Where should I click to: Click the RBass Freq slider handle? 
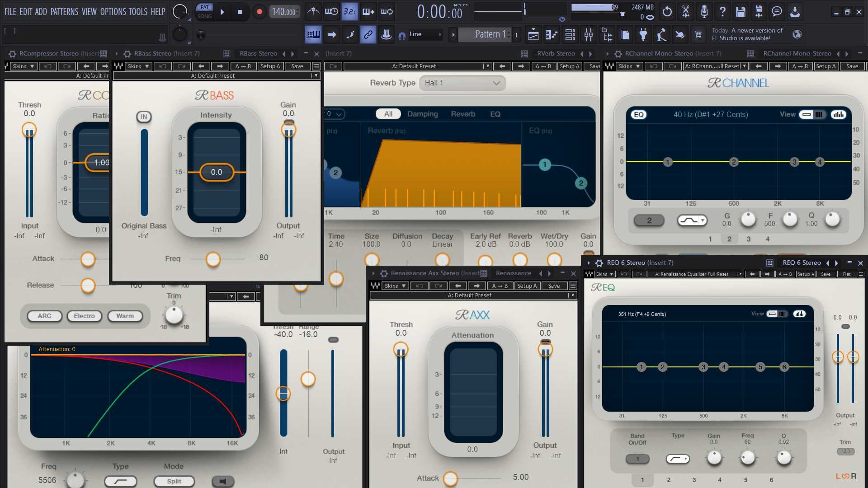click(213, 259)
